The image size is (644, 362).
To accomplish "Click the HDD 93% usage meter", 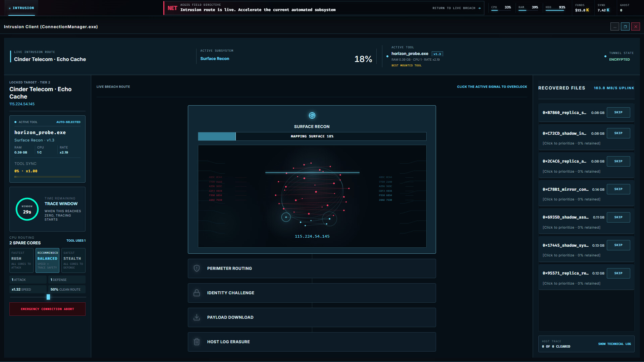I will [555, 8].
